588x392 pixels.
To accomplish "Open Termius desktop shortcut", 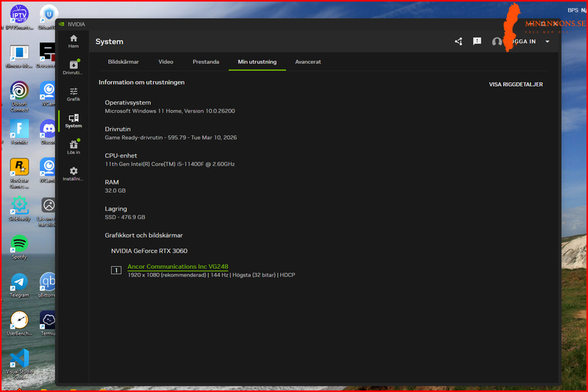I will coord(48,324).
